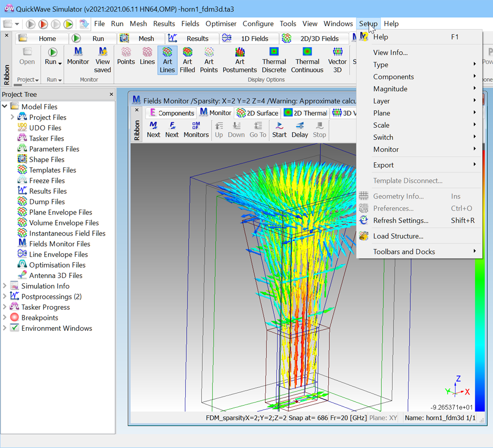
Task: Toggle the Environment Windows checkmark icon
Action: [x=15, y=328]
